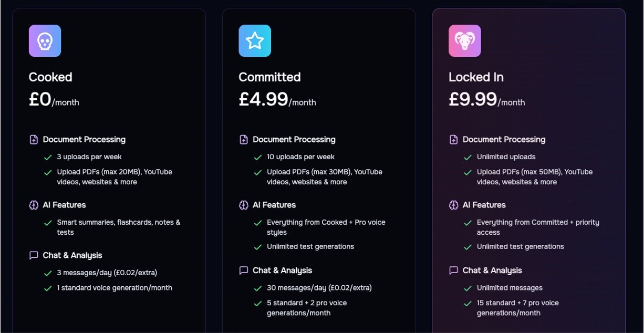Viewport: 644px width, 333px height.
Task: Click the skull icon on Cooked plan
Action: point(45,40)
